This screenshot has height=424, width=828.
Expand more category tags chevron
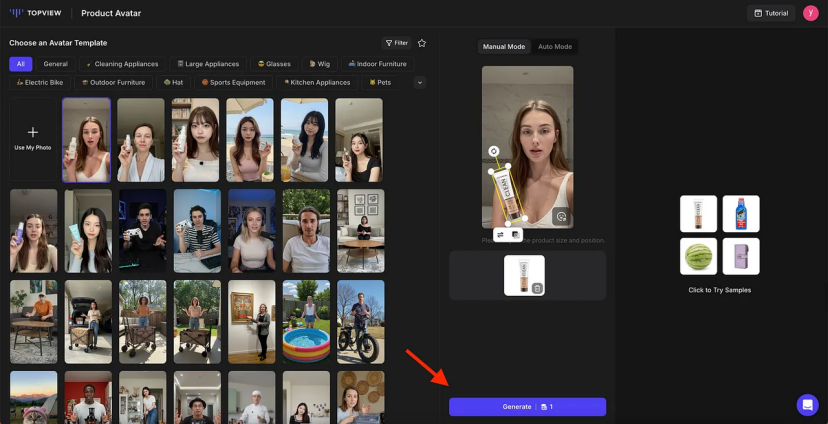click(420, 82)
